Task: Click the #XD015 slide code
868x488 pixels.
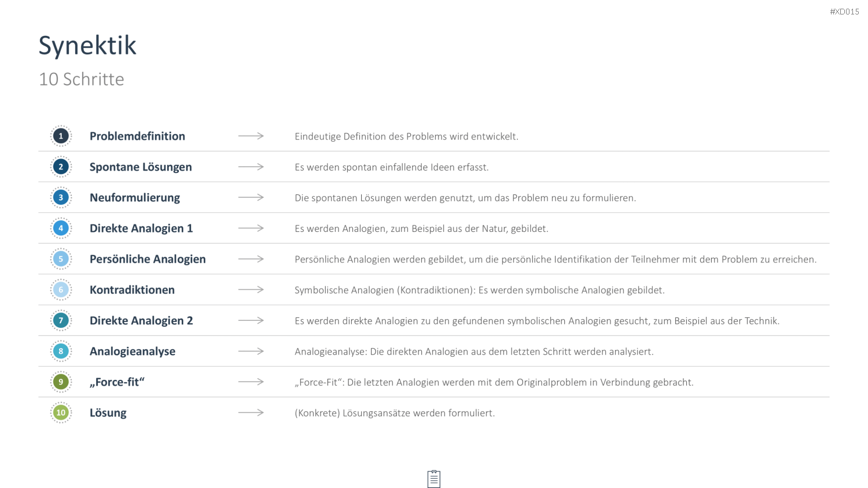Action: click(x=844, y=12)
